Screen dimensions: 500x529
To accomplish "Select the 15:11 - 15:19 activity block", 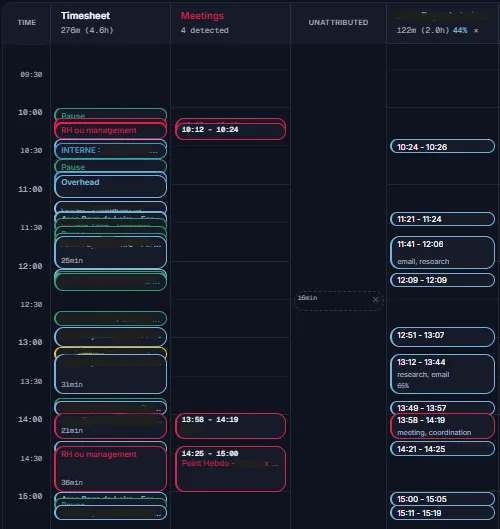I will click(442, 513).
